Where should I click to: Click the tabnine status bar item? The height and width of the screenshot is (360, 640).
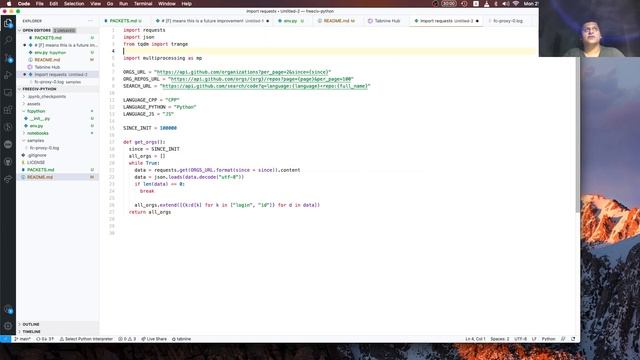(x=182, y=339)
